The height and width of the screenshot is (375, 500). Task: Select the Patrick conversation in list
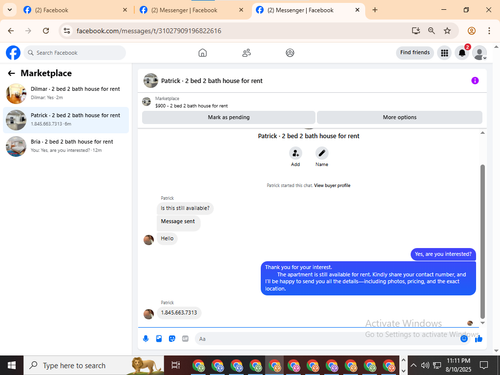[66, 120]
